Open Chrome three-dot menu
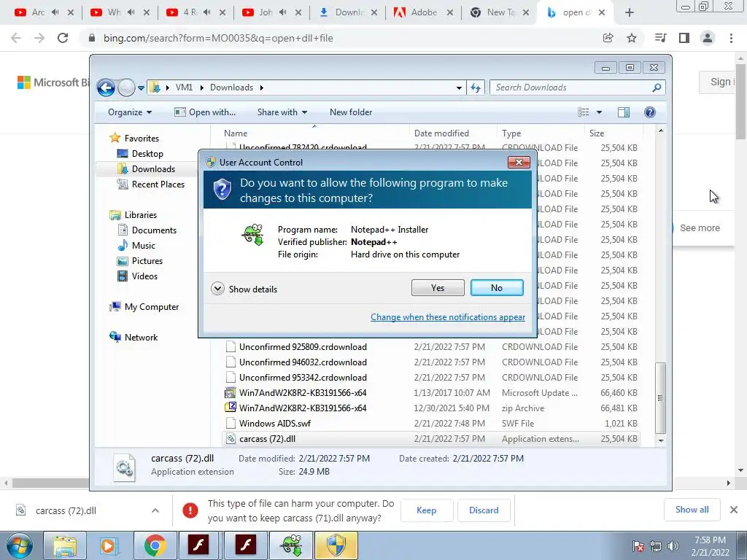 [731, 38]
